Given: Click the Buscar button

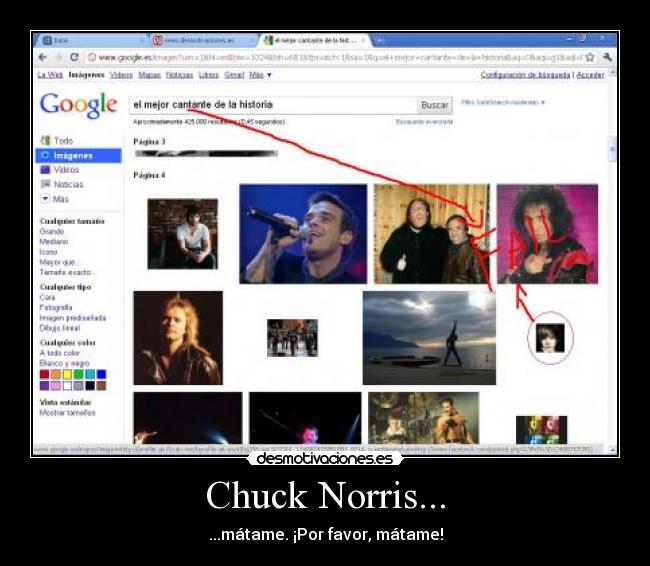Looking at the screenshot, I should (x=434, y=105).
